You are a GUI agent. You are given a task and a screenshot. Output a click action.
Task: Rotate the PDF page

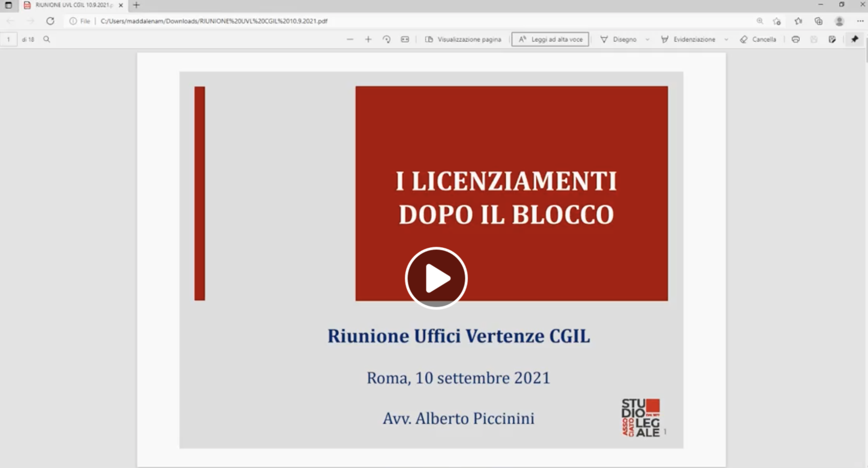click(386, 39)
